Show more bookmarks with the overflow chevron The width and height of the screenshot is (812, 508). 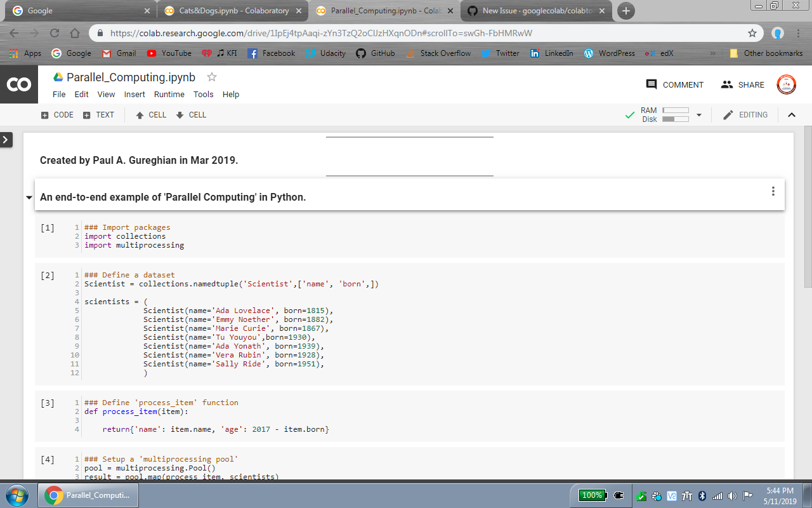(713, 53)
